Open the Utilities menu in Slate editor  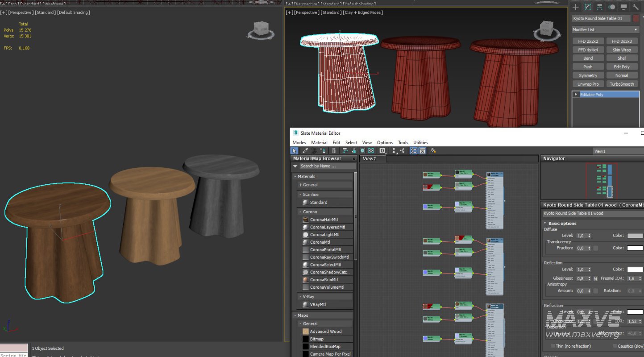point(420,143)
